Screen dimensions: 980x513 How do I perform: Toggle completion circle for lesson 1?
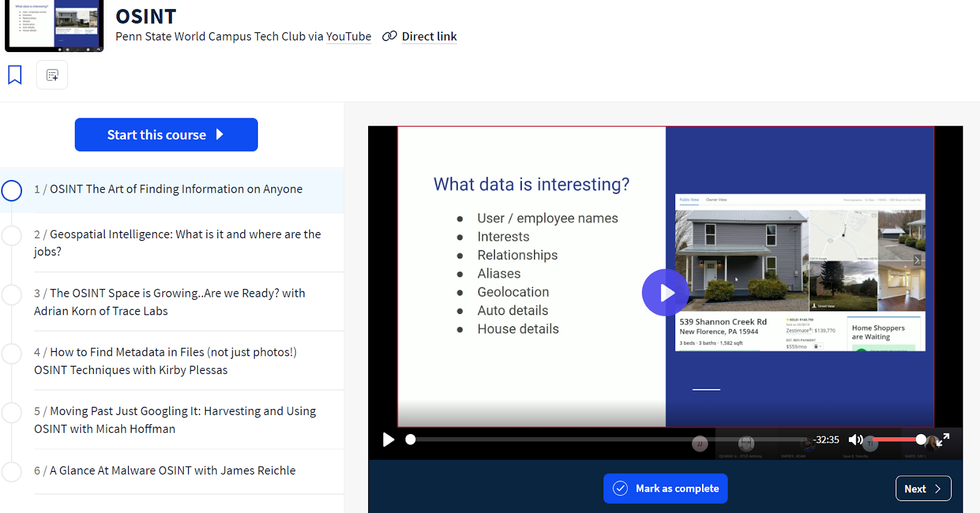coord(12,190)
